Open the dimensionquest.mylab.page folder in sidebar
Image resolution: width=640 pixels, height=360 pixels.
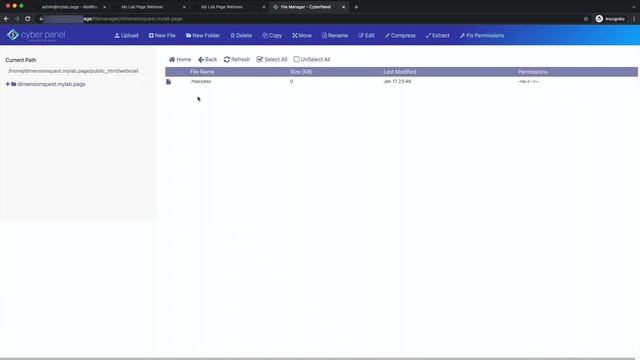pos(51,84)
